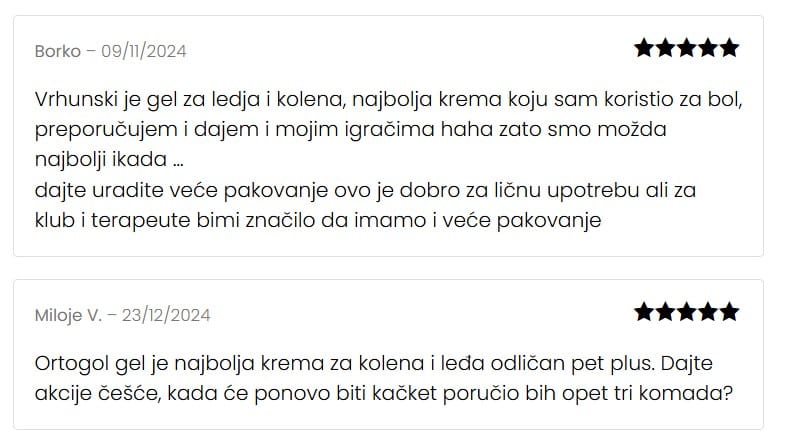Image resolution: width=792 pixels, height=439 pixels.
Task: Click the first star in Miloje V.'s rating
Action: tap(644, 312)
